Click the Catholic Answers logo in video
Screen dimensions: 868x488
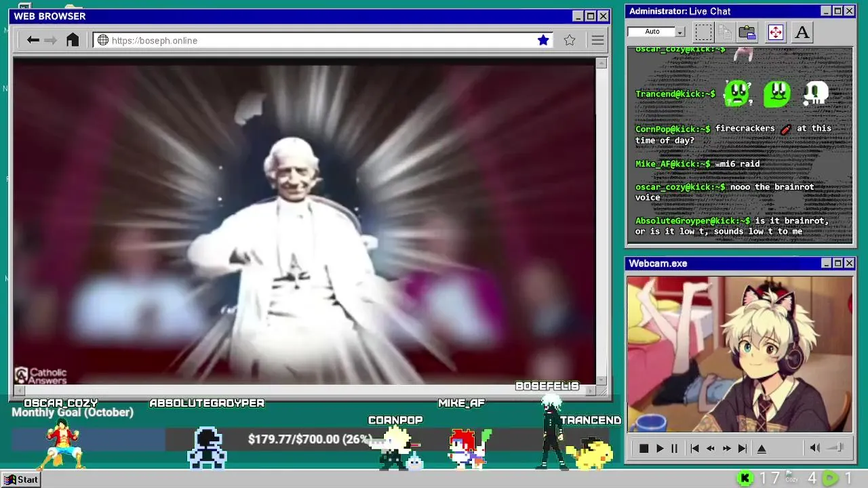41,375
